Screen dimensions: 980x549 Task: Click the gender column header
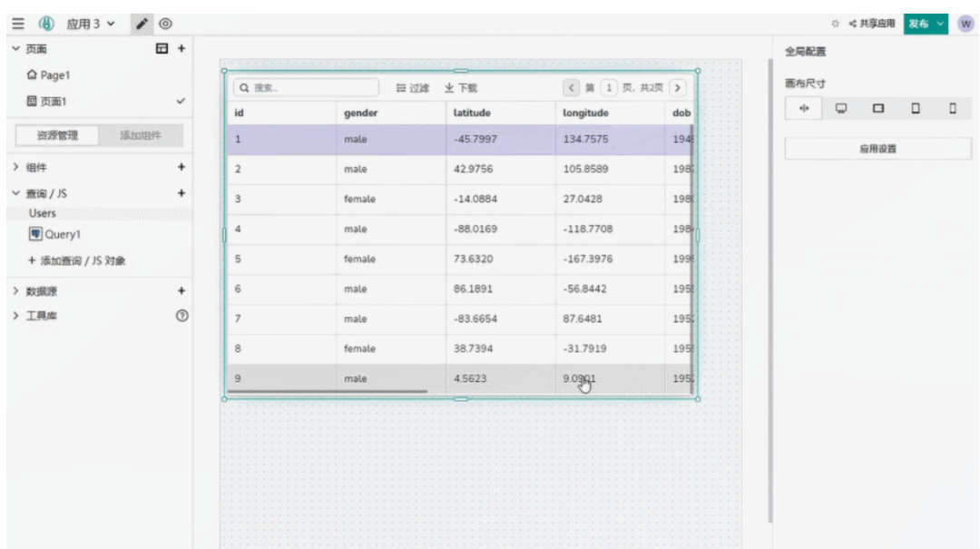[x=390, y=113]
